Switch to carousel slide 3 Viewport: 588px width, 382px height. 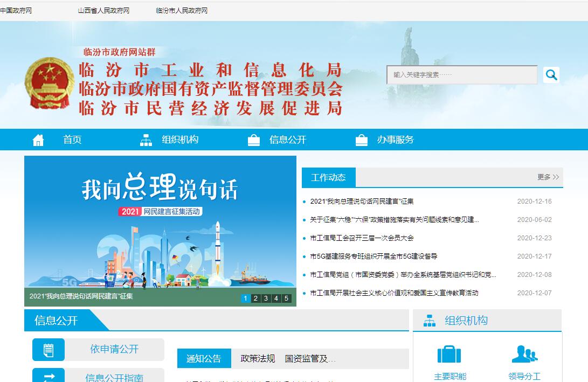tap(266, 298)
